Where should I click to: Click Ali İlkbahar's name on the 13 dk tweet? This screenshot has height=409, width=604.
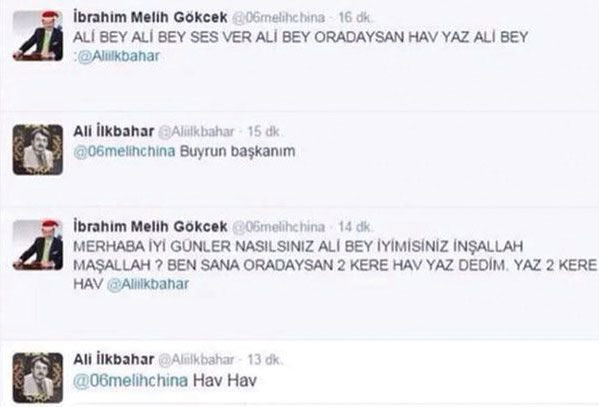114,359
